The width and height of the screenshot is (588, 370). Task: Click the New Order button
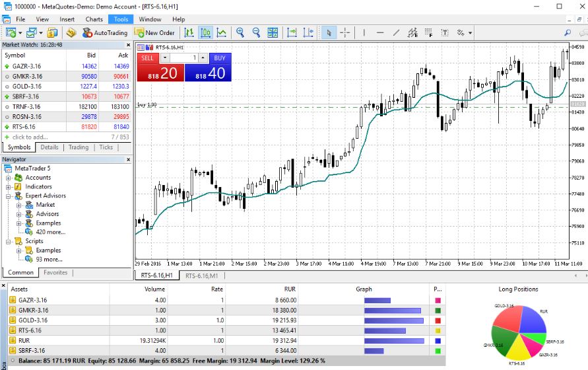point(154,32)
